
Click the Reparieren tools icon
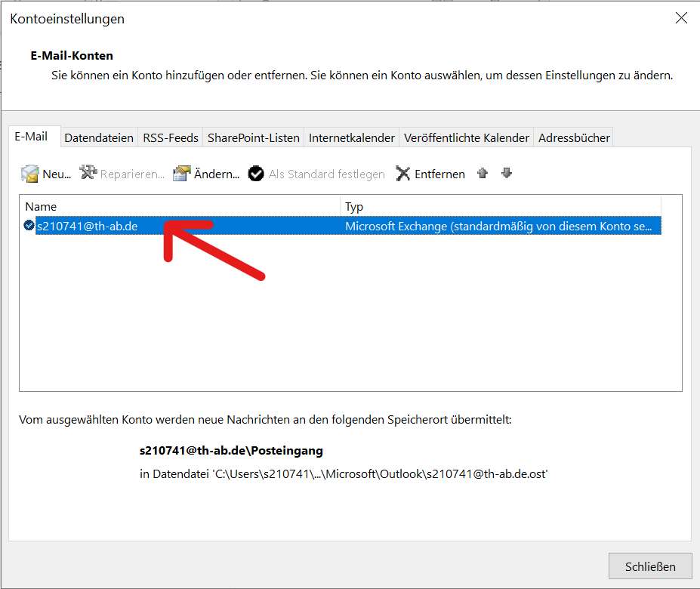pyautogui.click(x=88, y=172)
